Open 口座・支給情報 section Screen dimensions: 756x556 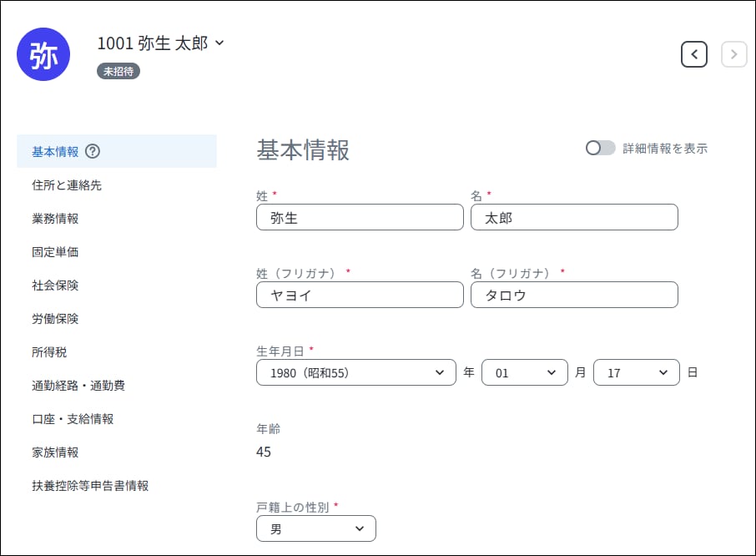[x=73, y=419]
